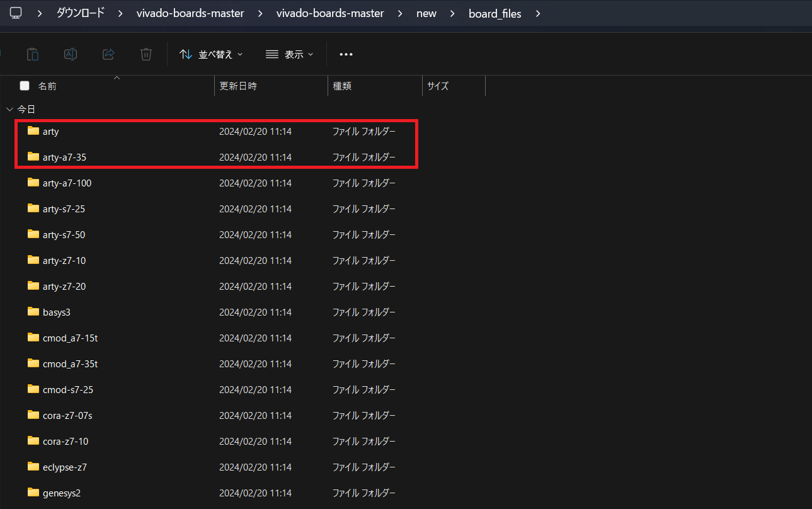
Task: Click the folder name text arty-a7-35
Action: pyautogui.click(x=64, y=157)
